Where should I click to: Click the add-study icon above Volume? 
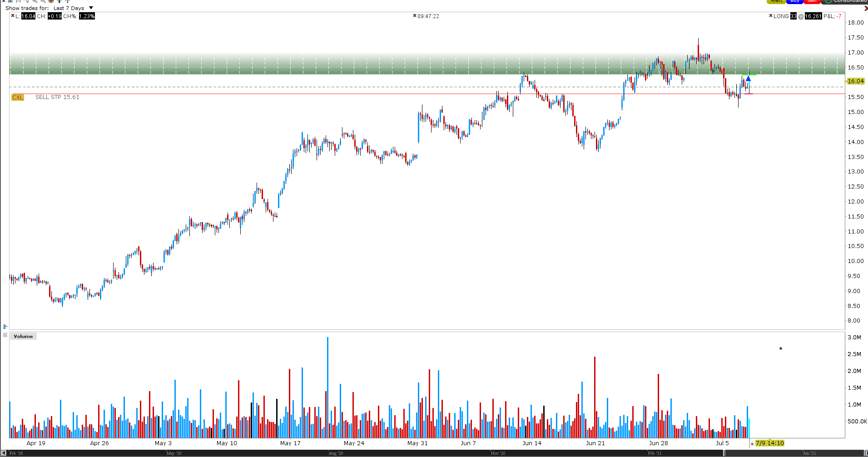point(5,327)
